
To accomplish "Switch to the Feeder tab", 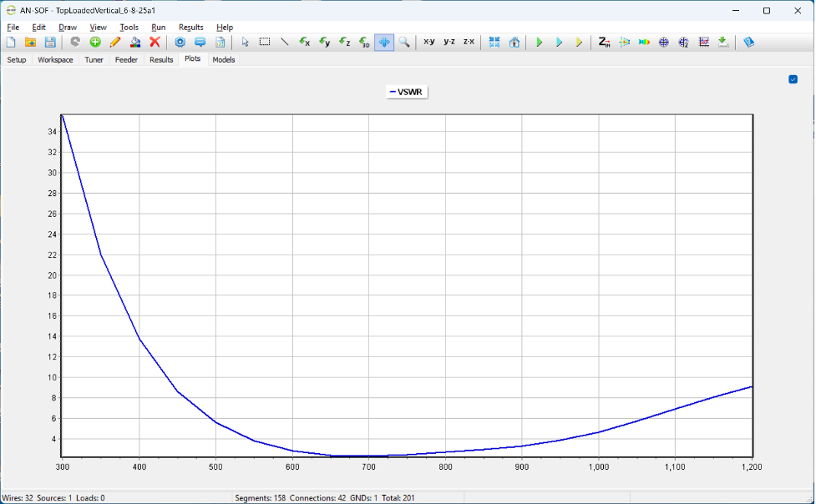I will pyautogui.click(x=126, y=60).
